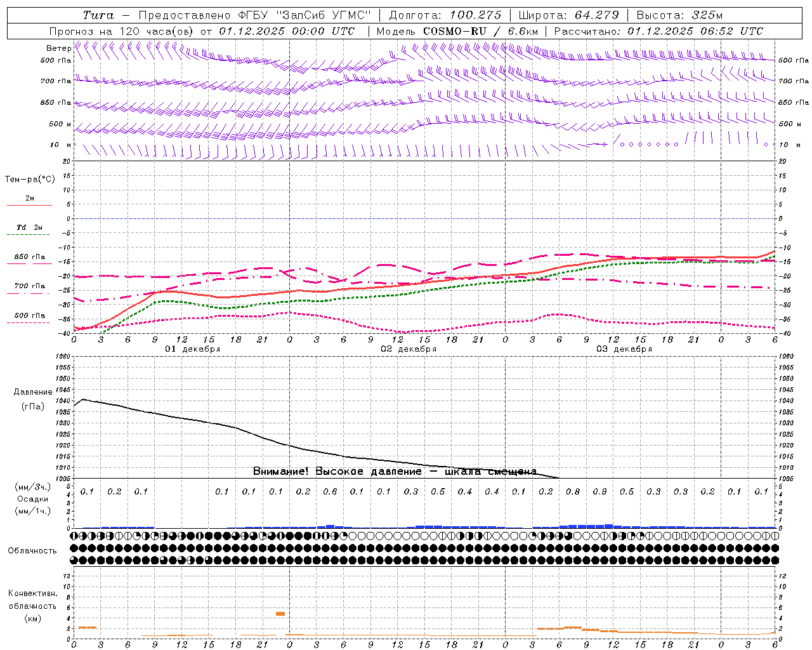Click the "Конвективн." convective cloud label
Image resolution: width=812 pixels, height=650 pixels.
click(33, 594)
